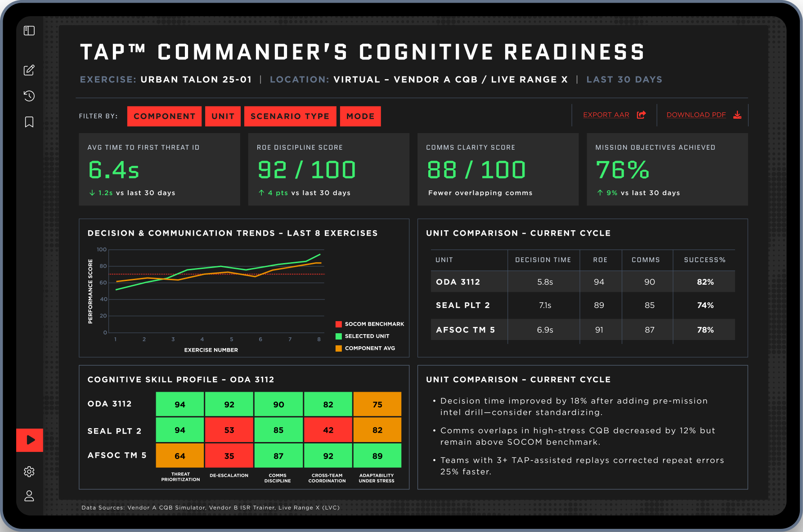Click the Success% column header

[704, 260]
